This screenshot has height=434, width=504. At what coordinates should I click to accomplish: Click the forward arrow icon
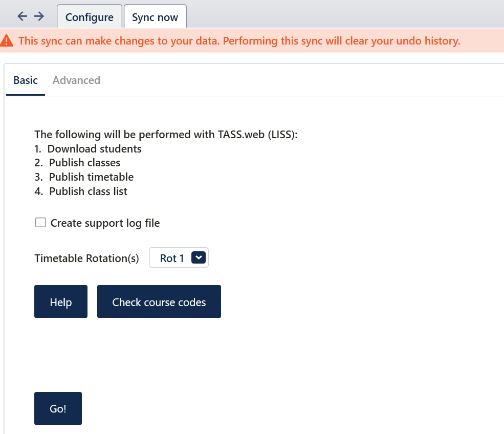click(x=39, y=16)
